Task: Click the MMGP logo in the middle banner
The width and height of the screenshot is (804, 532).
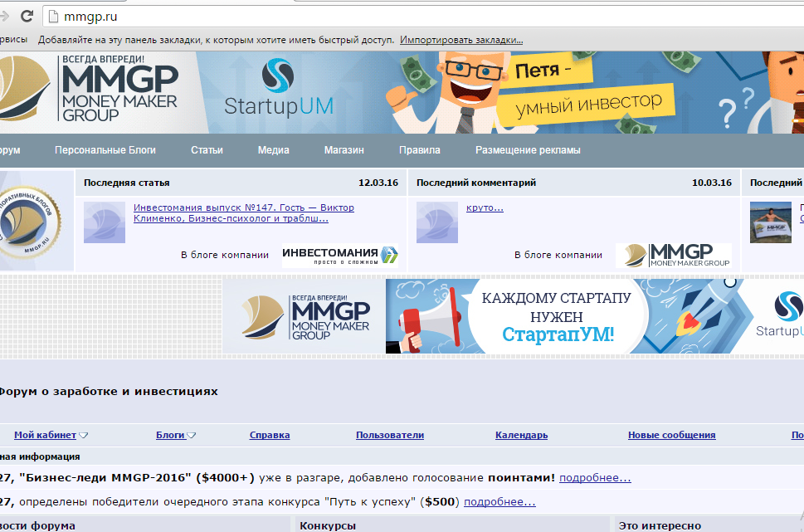Action: tap(305, 317)
